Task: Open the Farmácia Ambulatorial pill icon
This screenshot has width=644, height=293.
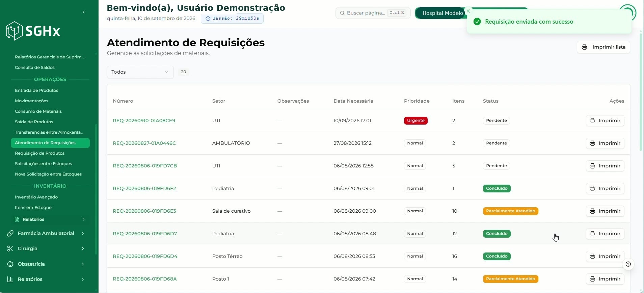Action: click(10, 233)
